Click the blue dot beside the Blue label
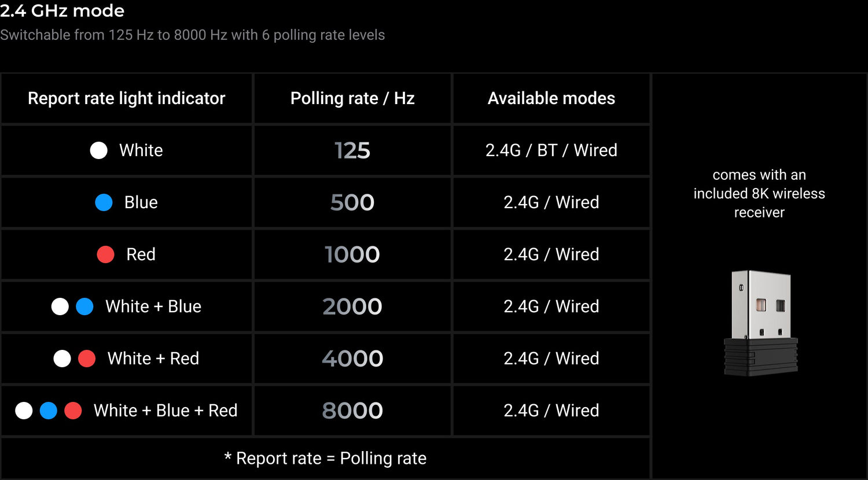This screenshot has width=868, height=480. pos(104,202)
